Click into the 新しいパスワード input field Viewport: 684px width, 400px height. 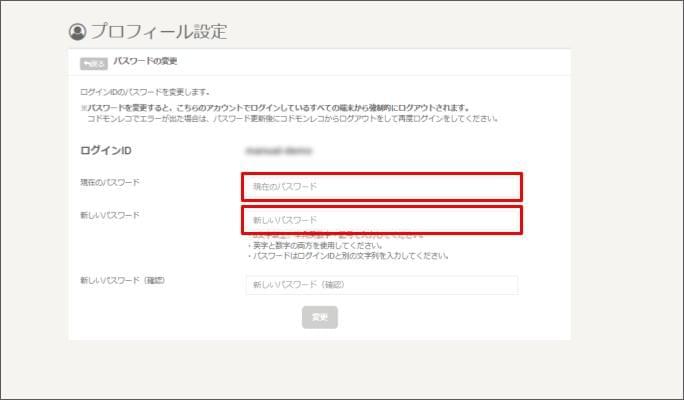[381, 219]
